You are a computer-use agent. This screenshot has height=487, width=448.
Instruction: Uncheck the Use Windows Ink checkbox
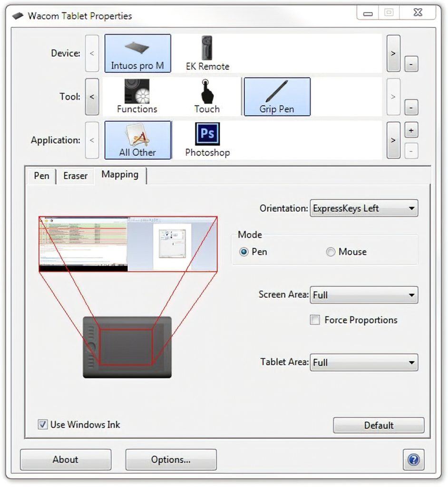point(43,424)
